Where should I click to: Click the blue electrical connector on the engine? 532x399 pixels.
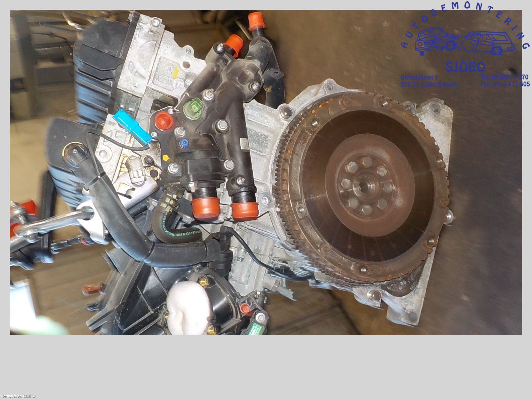tap(131, 125)
